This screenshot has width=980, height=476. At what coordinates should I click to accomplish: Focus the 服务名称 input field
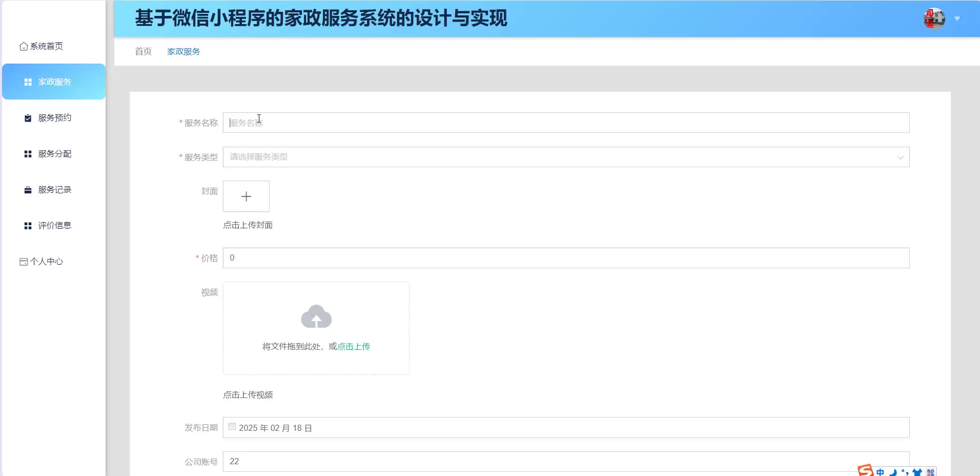click(566, 123)
